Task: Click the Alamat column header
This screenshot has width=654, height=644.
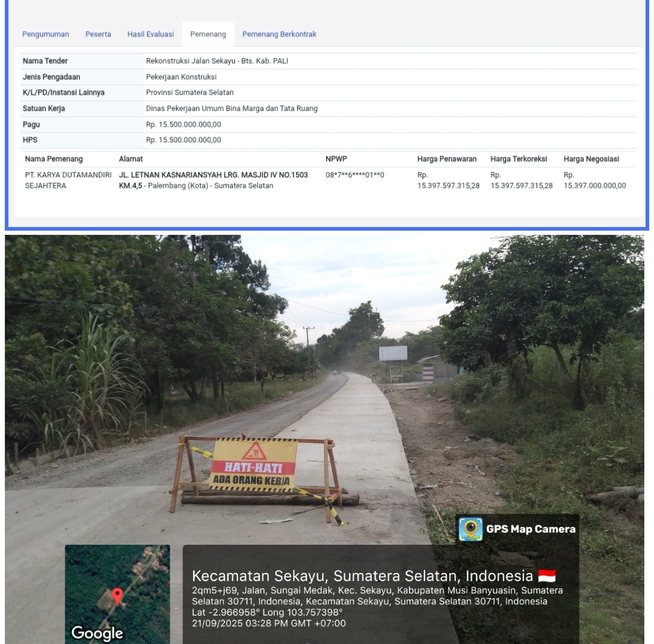Action: 131,159
